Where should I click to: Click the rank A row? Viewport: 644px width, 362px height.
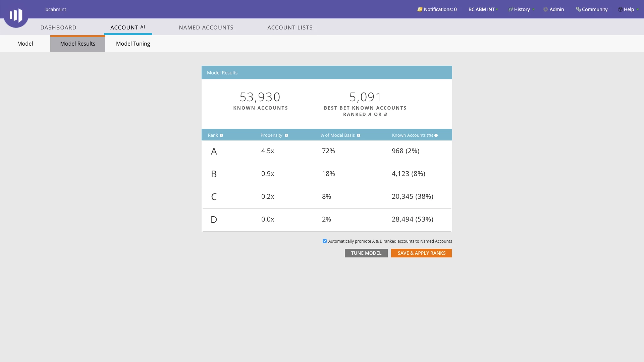[326, 151]
